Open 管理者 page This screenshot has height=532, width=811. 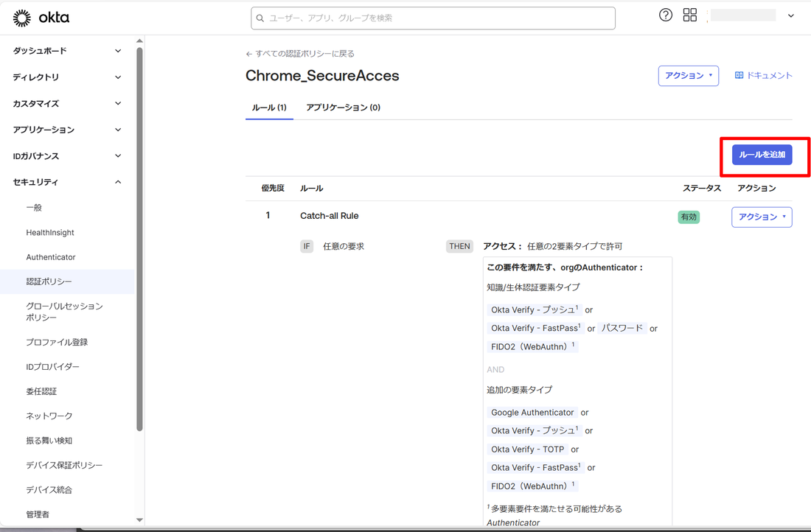[x=38, y=514]
